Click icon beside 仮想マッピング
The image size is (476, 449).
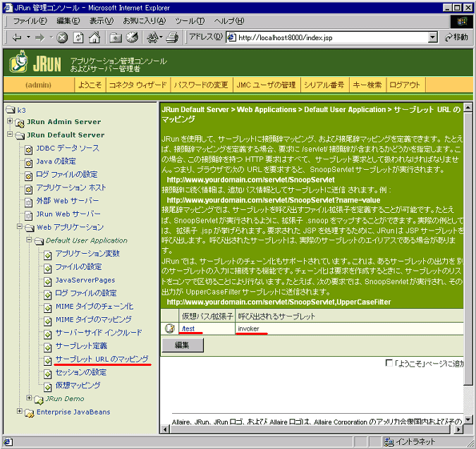47,387
